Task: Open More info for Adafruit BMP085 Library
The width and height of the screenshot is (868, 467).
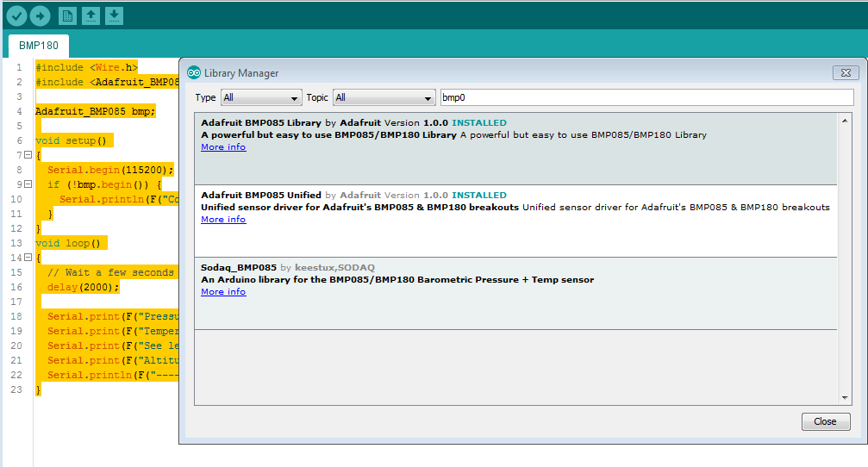Action: (x=223, y=147)
